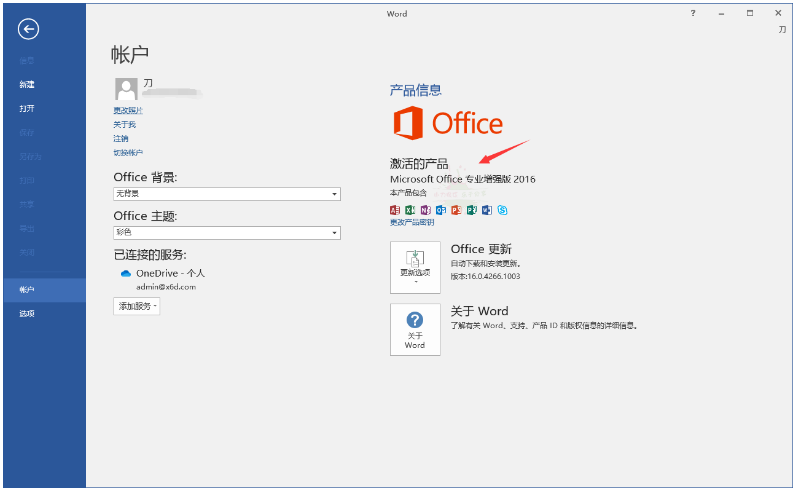The image size is (796, 491).
Task: Click the 更改照片 link
Action: [128, 110]
